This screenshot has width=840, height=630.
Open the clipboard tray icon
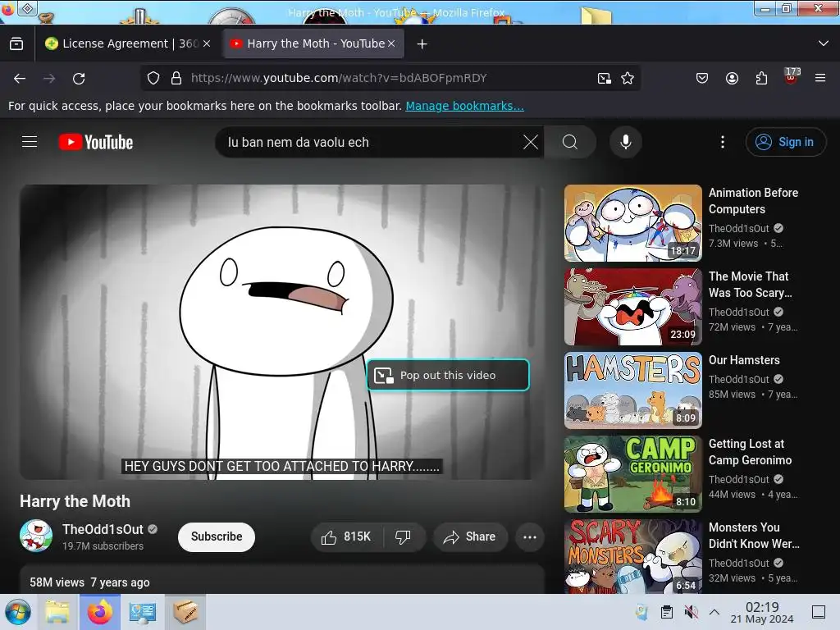click(667, 612)
